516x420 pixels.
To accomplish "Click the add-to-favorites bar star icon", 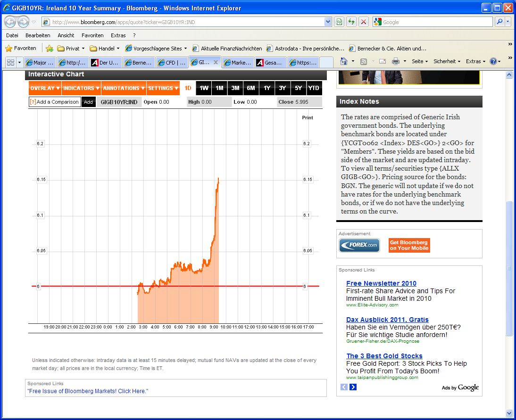I will pos(50,49).
